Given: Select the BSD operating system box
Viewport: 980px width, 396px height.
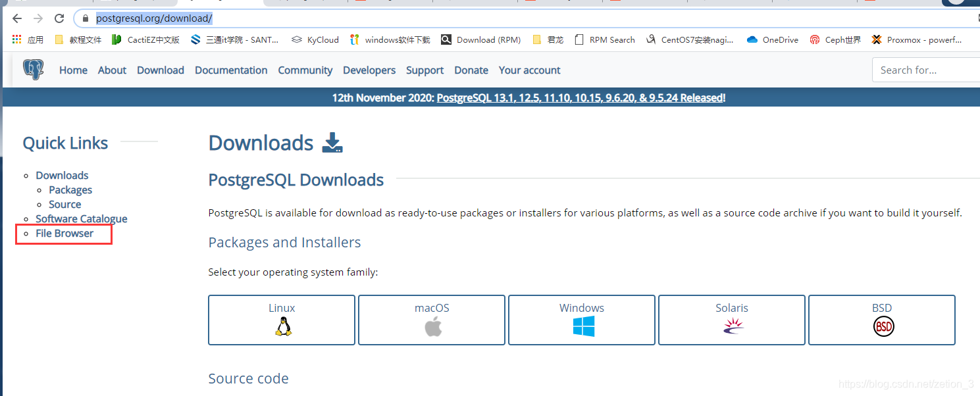Looking at the screenshot, I should [x=882, y=320].
